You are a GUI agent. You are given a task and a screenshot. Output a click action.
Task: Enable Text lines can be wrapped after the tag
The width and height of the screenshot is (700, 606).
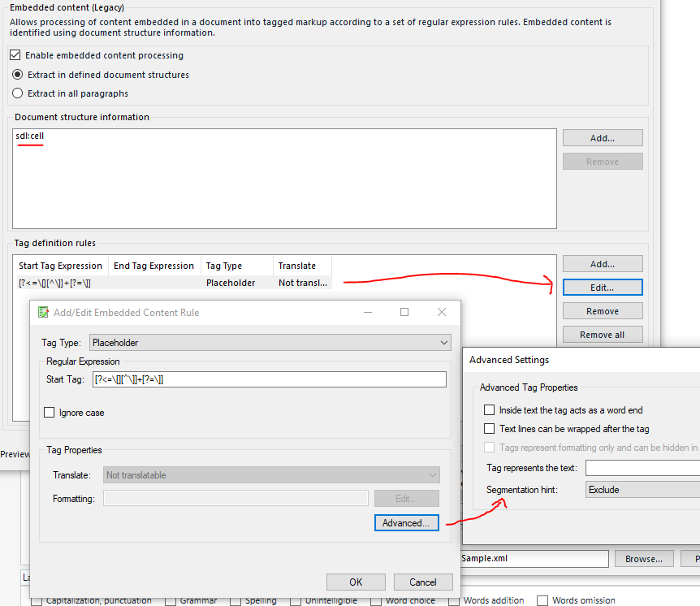point(489,428)
